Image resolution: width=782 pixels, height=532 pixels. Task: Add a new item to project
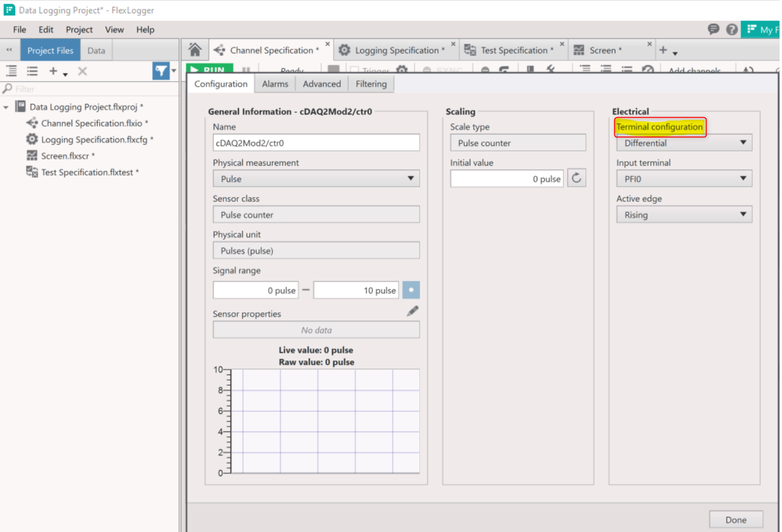pos(53,71)
